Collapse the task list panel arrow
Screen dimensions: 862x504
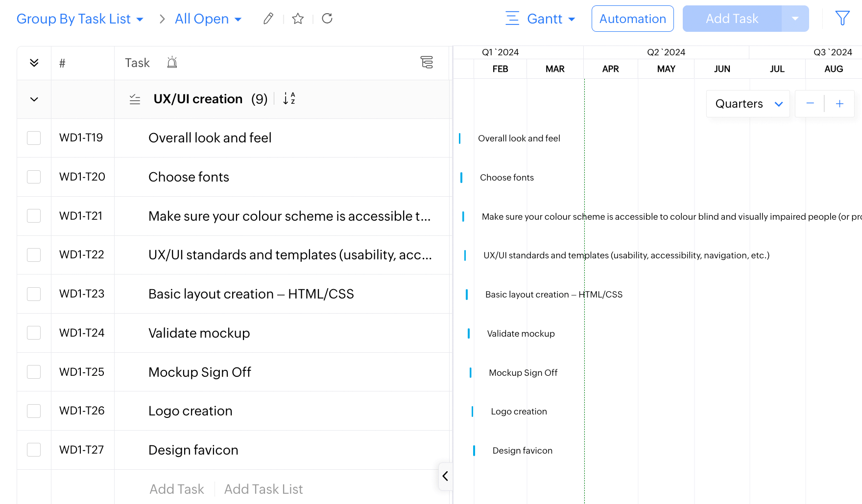coord(445,476)
